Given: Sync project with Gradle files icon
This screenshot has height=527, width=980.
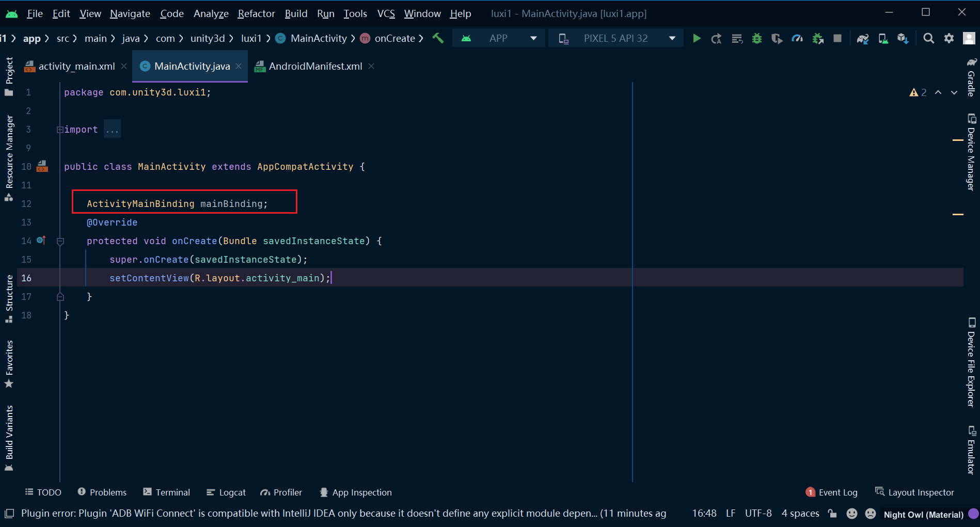Looking at the screenshot, I should coord(863,38).
